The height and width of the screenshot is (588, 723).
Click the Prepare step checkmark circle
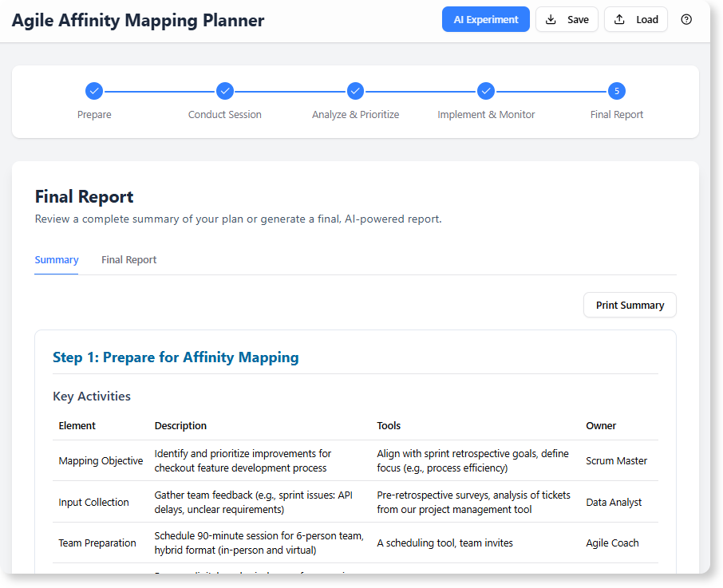click(x=94, y=91)
